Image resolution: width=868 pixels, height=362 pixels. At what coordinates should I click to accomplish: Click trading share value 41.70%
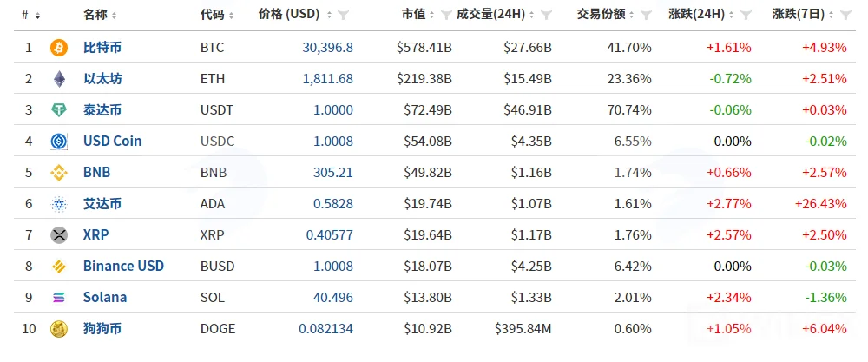pyautogui.click(x=628, y=48)
